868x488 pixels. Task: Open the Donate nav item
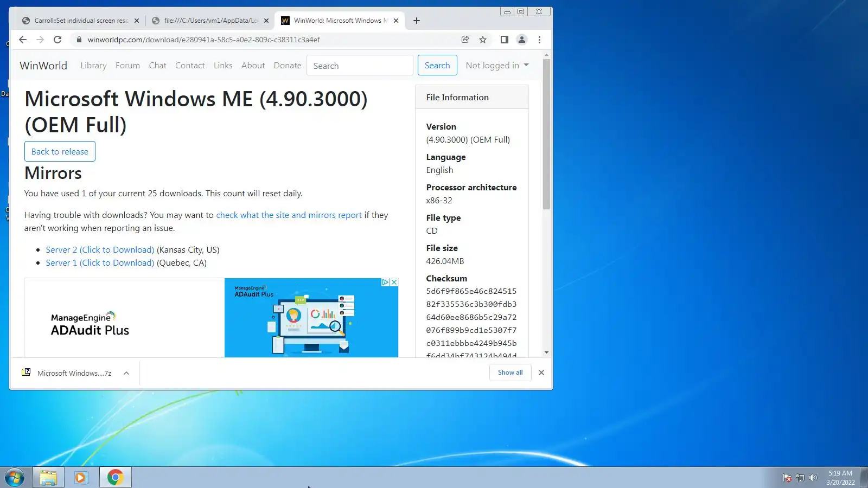pos(288,66)
